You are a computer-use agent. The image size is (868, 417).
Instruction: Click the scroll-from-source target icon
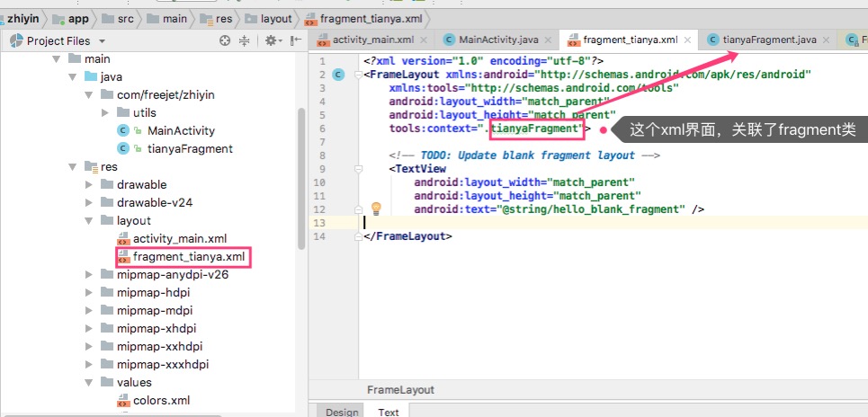coord(225,40)
